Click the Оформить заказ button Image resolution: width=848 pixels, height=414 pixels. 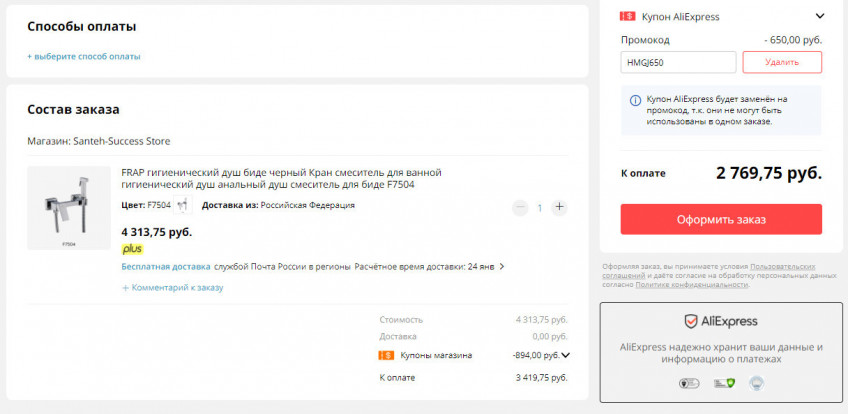click(x=721, y=219)
